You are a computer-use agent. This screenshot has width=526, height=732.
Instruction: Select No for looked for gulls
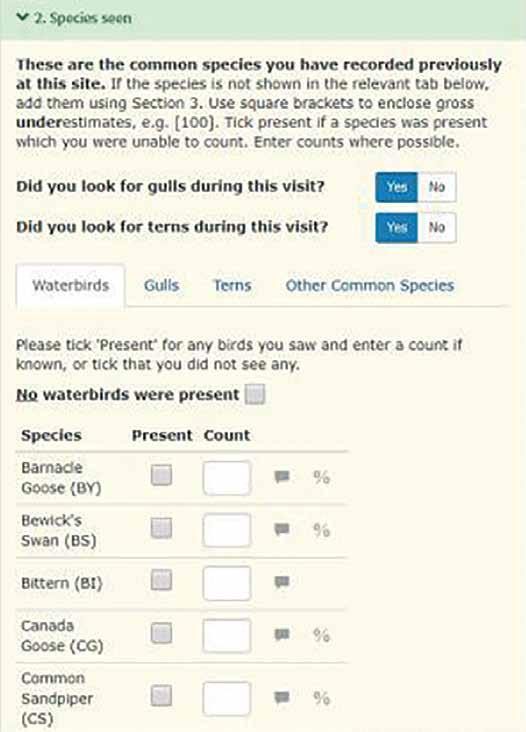pyautogui.click(x=437, y=187)
